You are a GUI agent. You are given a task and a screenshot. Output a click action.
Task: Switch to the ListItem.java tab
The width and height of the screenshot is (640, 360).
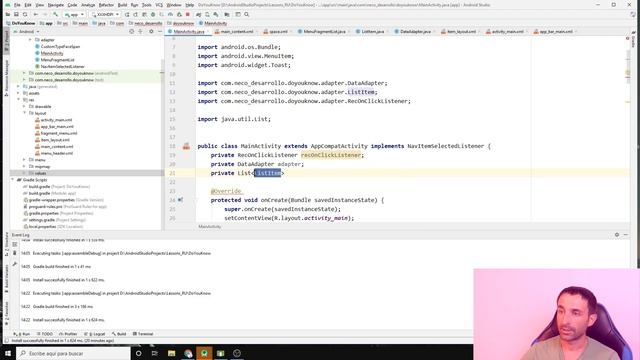tap(370, 31)
